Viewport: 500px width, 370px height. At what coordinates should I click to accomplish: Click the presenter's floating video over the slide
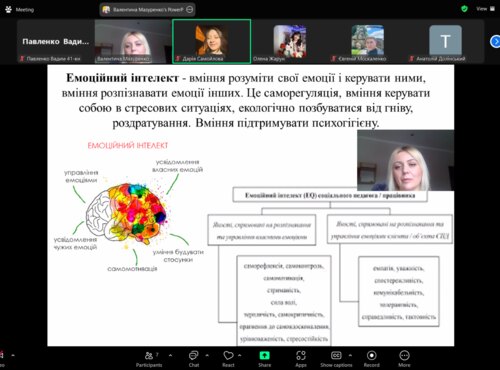click(405, 160)
